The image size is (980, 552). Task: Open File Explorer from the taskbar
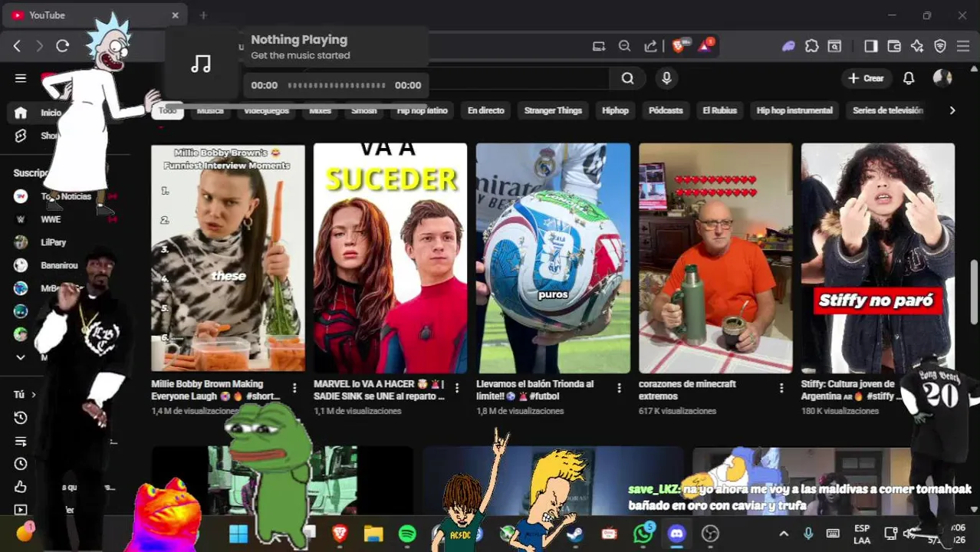point(373,534)
